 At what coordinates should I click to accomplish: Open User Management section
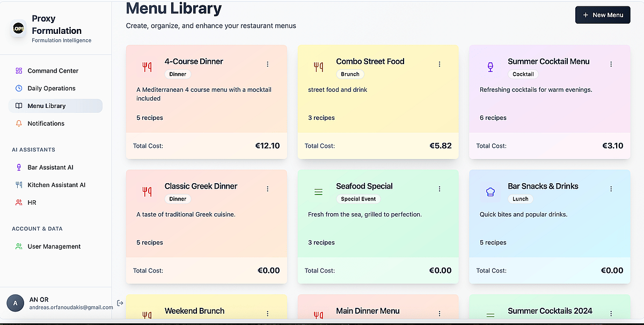click(x=54, y=247)
